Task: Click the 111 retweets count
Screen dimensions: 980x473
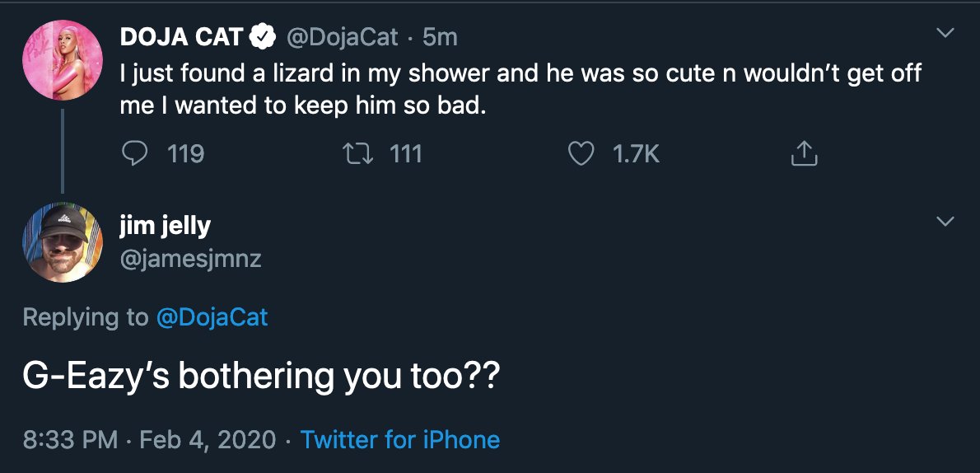Action: coord(406,153)
